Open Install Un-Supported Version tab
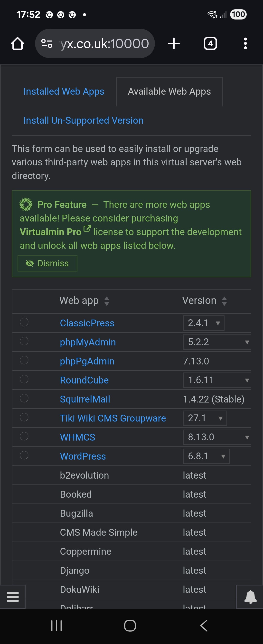263x644 pixels. coord(83,121)
